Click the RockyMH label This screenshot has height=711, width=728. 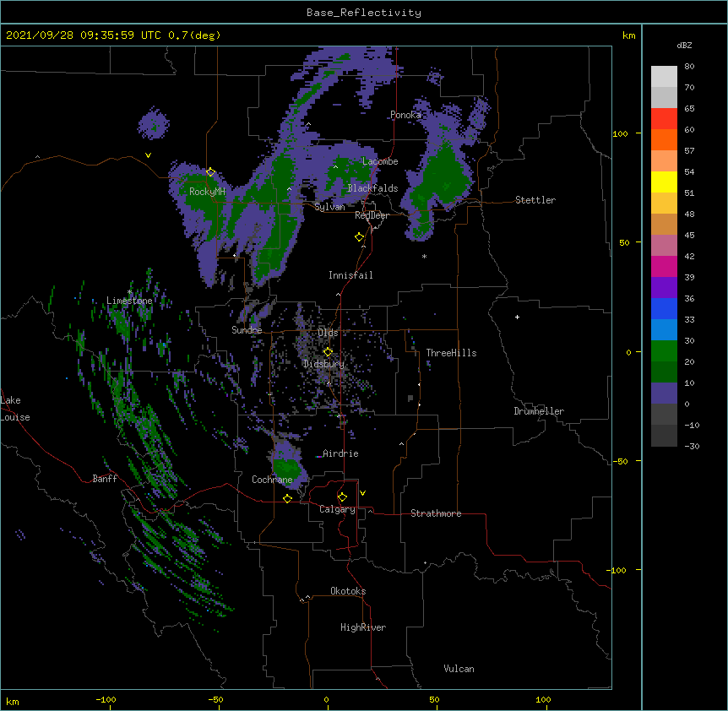207,192
